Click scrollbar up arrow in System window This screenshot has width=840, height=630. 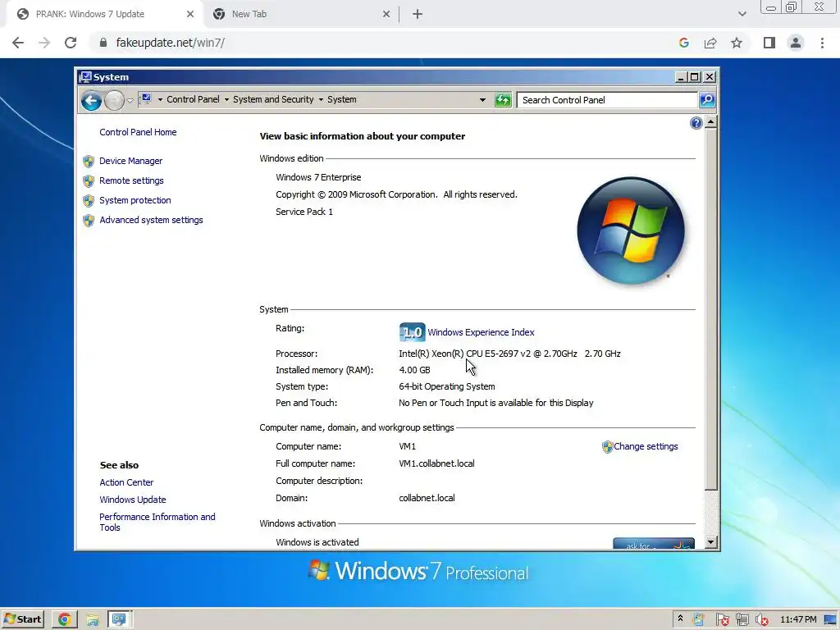711,122
